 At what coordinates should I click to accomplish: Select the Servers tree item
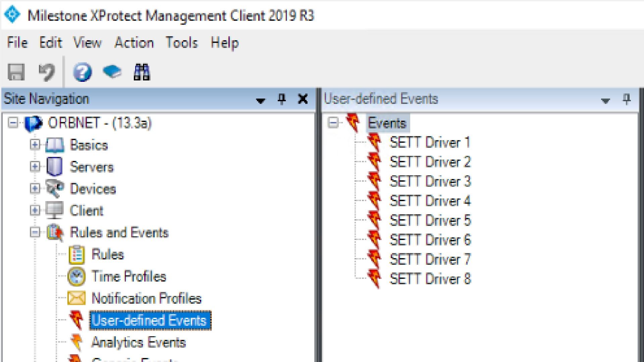coord(92,167)
